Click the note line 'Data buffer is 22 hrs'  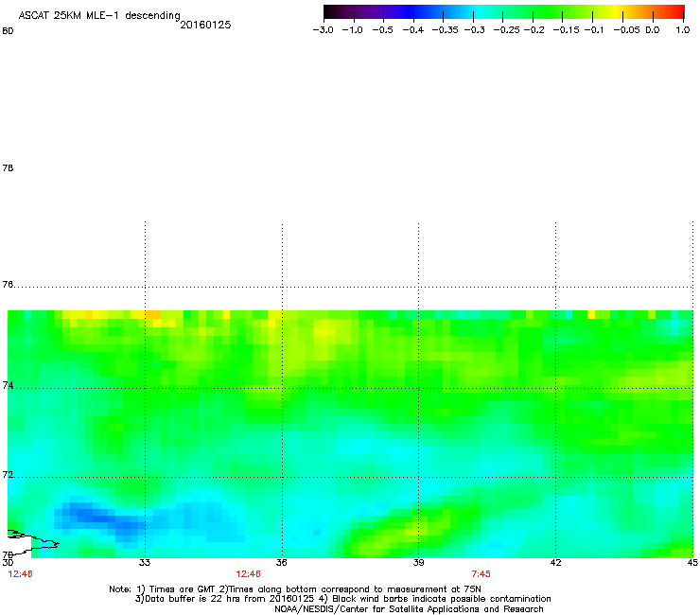[342, 599]
